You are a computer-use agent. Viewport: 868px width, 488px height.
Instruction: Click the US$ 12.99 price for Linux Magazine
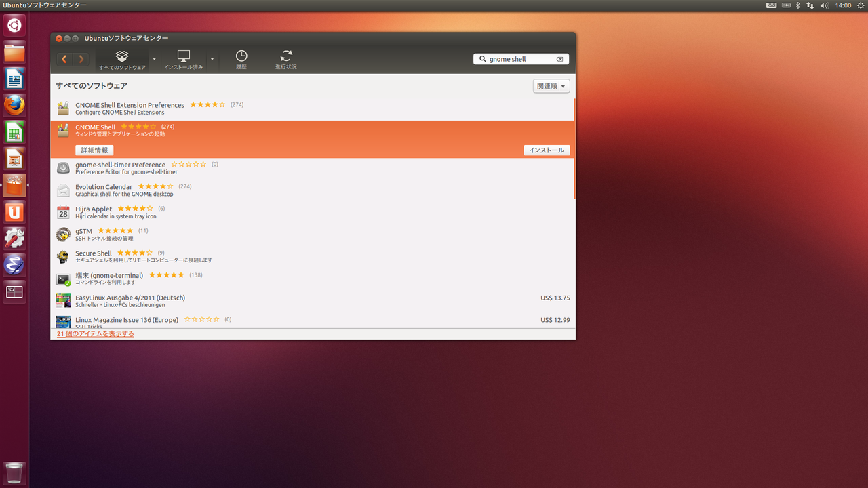pos(555,320)
